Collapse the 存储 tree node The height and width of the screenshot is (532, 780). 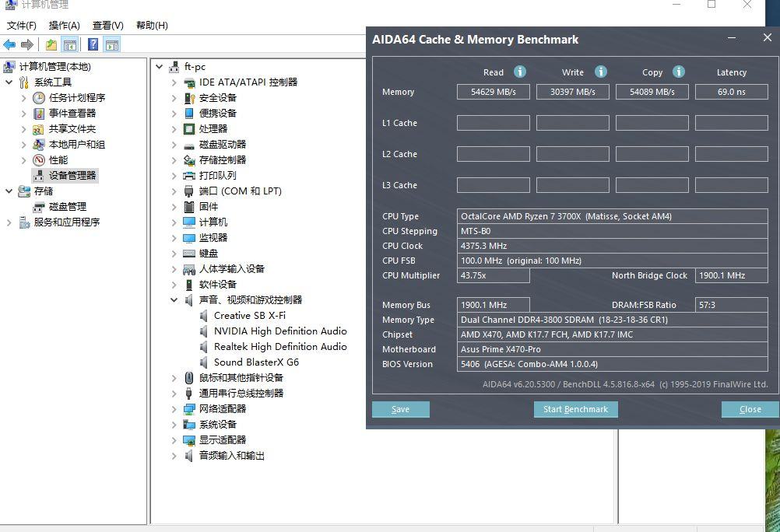pyautogui.click(x=9, y=191)
